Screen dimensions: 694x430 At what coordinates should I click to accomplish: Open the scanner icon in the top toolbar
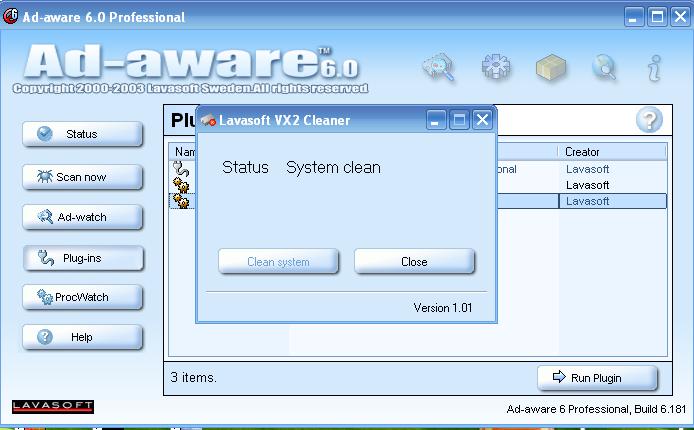[x=439, y=67]
